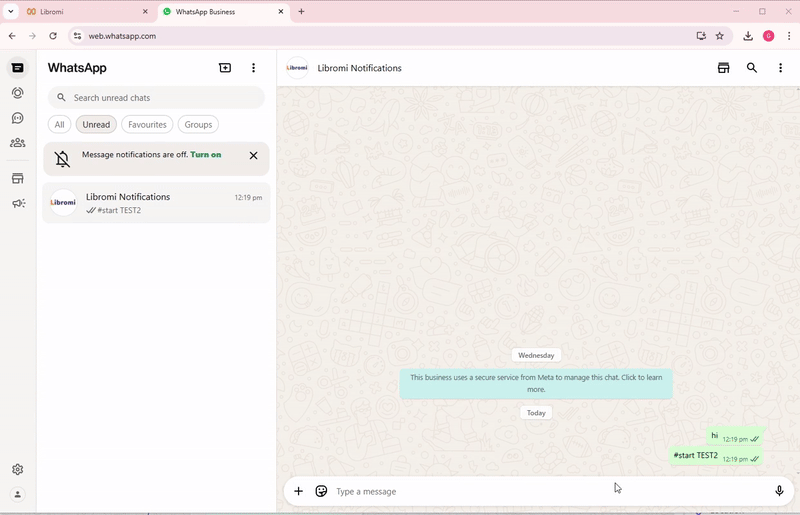Select the All chats filter
The width and height of the screenshot is (800, 515).
pyautogui.click(x=60, y=125)
